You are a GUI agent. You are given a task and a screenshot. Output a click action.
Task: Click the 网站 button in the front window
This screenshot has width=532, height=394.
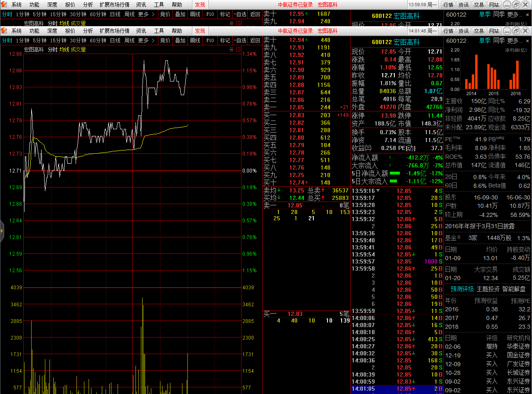[493, 31]
